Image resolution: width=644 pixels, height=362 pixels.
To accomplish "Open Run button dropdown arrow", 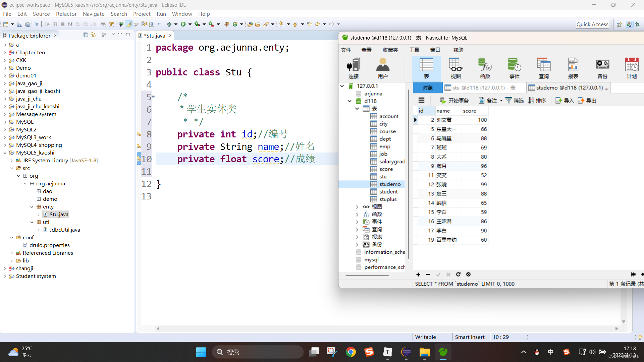I will coord(190,24).
